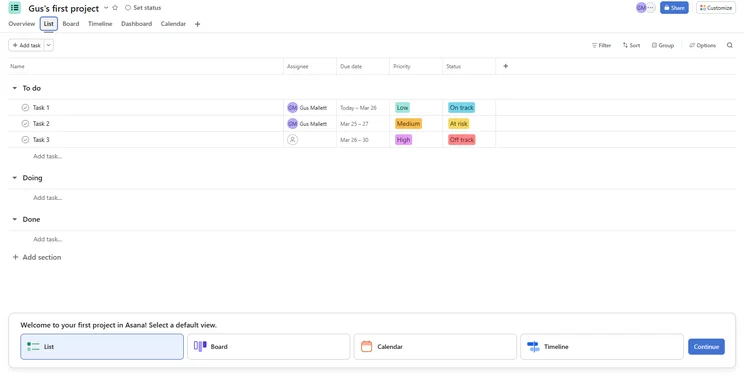This screenshot has height=377, width=744.
Task: Open the Add task dropdown arrow
Action: point(48,45)
